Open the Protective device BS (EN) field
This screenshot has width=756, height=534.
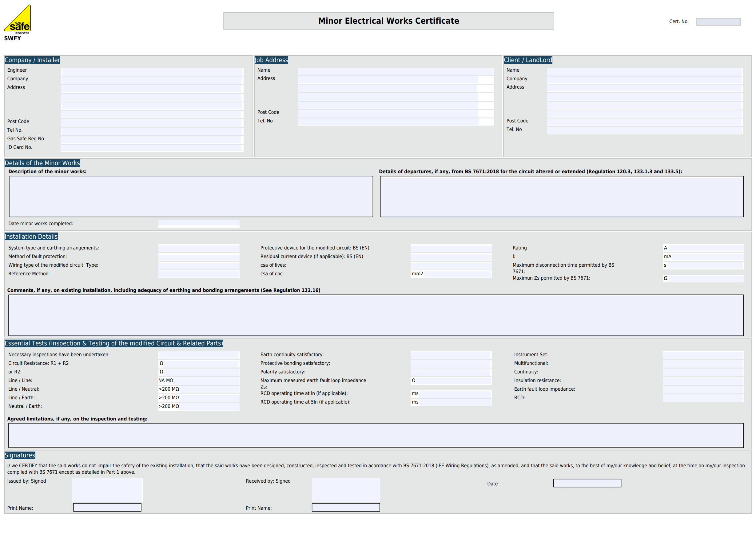coord(451,249)
